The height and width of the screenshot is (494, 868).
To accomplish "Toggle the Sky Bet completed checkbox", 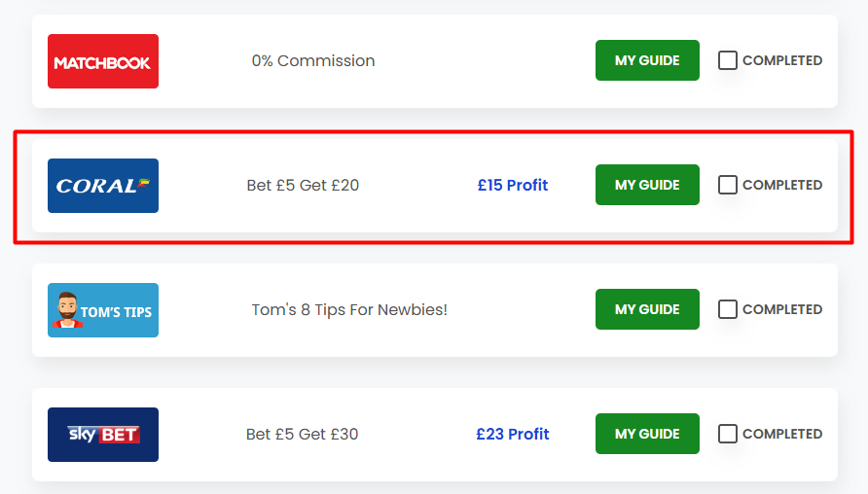I will tap(728, 434).
